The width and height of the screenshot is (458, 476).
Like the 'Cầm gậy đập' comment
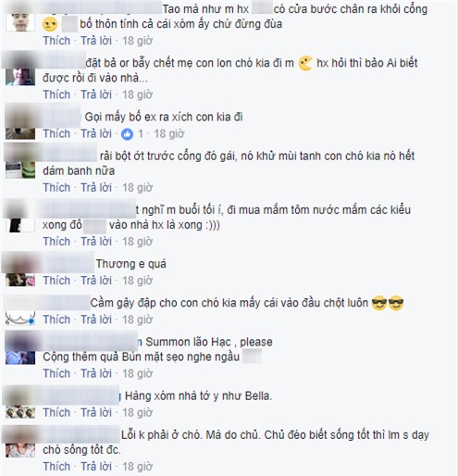pyautogui.click(x=56, y=319)
